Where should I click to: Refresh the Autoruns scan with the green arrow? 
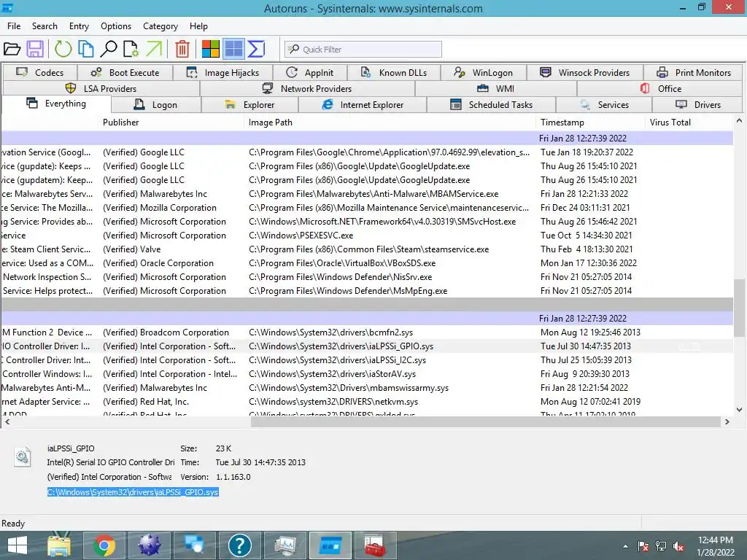point(63,49)
